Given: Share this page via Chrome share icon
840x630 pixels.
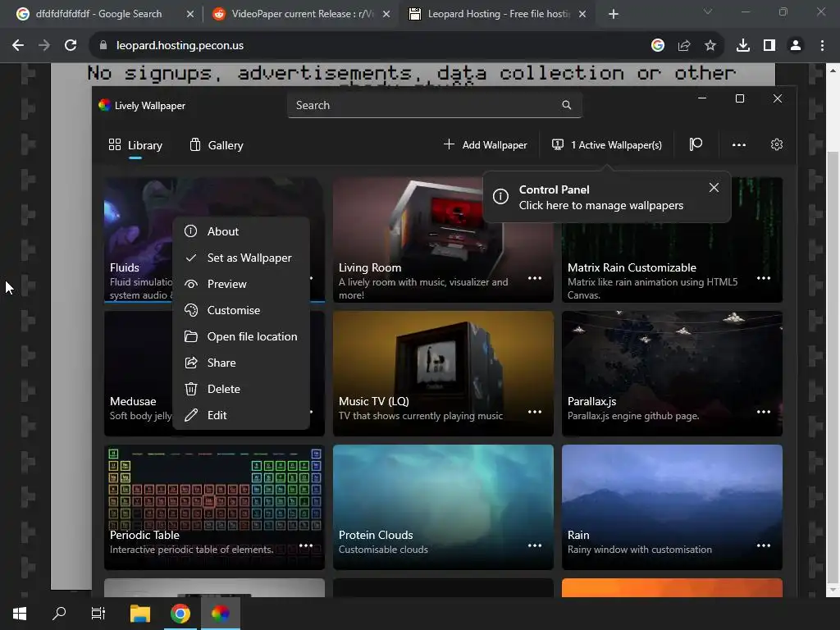Looking at the screenshot, I should coord(684,46).
